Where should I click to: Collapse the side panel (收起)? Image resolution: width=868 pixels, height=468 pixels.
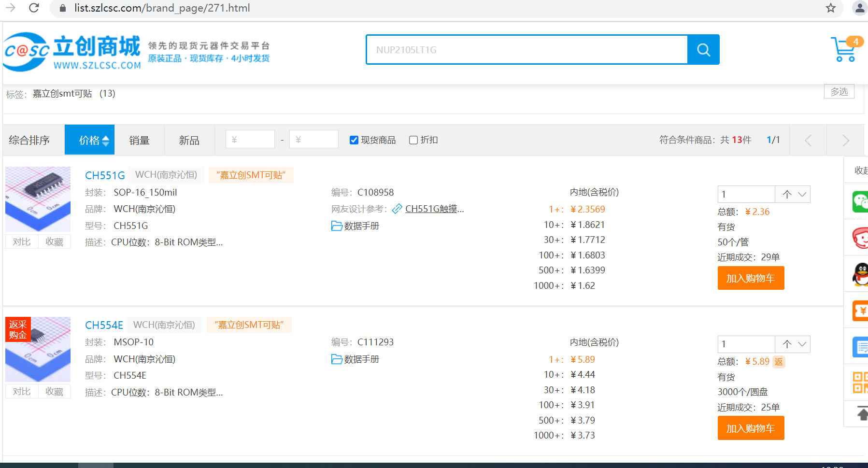point(861,170)
